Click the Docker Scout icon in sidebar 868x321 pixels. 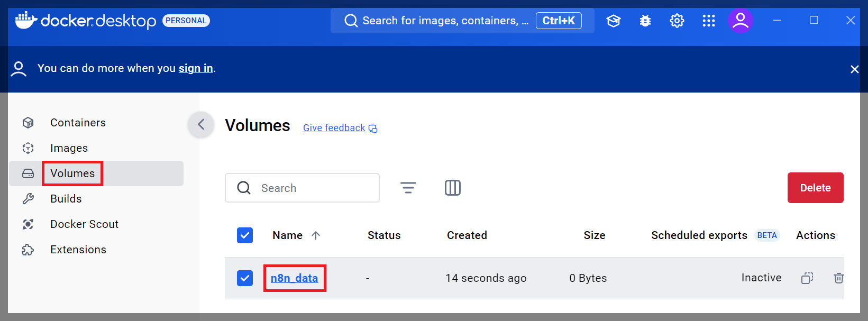click(28, 224)
